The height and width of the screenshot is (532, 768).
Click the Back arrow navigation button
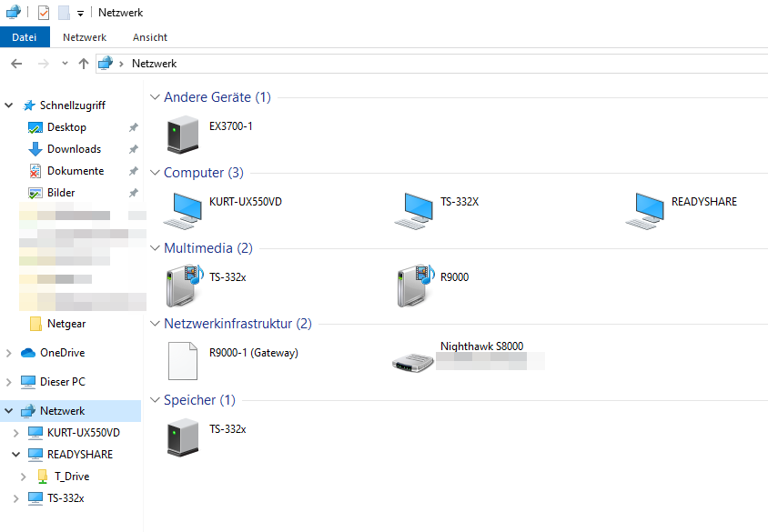pos(16,64)
